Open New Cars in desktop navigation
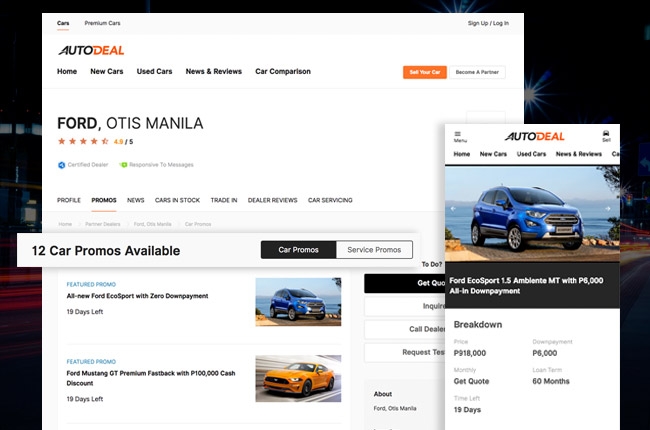 pyautogui.click(x=107, y=71)
